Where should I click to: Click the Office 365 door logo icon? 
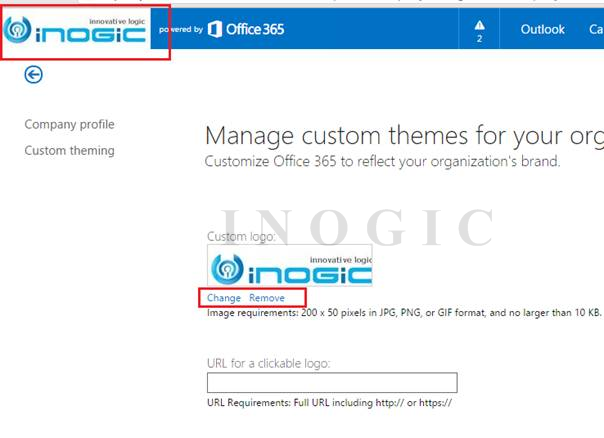click(215, 29)
